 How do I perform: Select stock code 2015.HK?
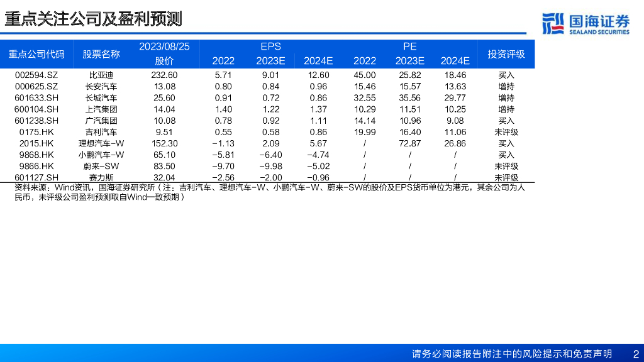(x=36, y=144)
